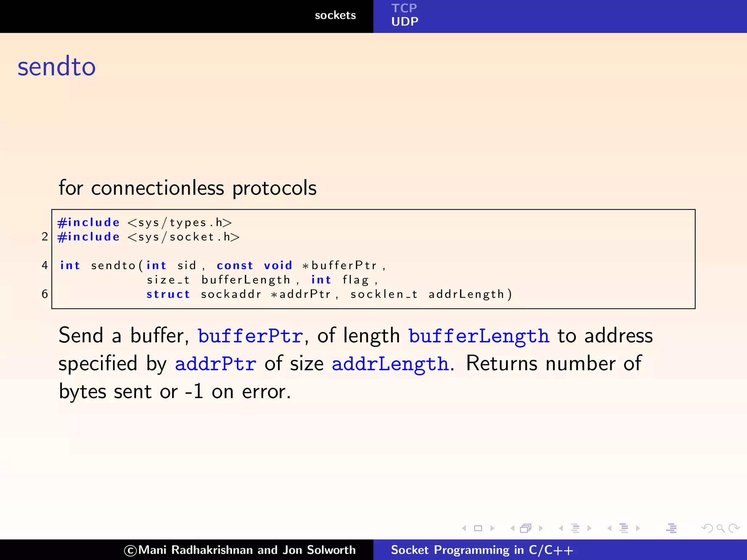Image resolution: width=747 pixels, height=560 pixels.
Task: Click code line number 2
Action: point(45,237)
